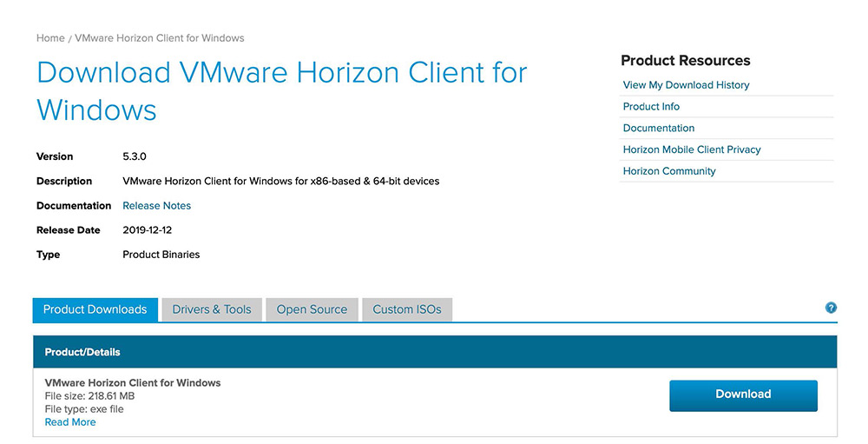Open the Documentation resource link

[x=658, y=128]
